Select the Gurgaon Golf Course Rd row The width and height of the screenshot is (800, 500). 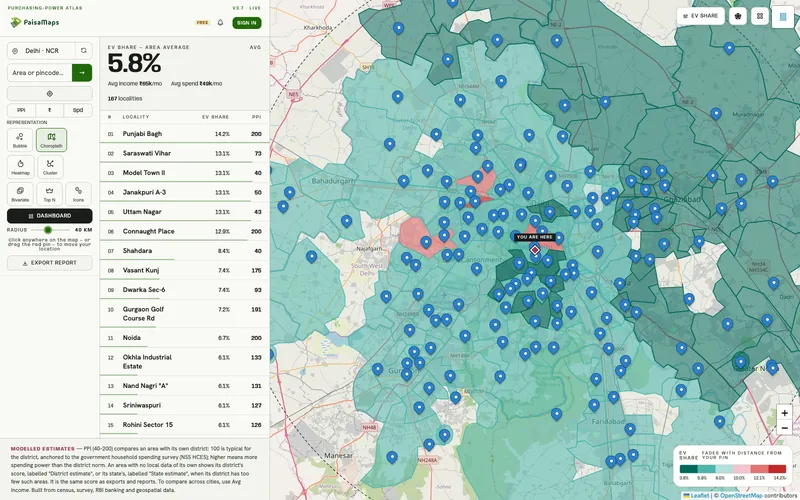tap(184, 313)
